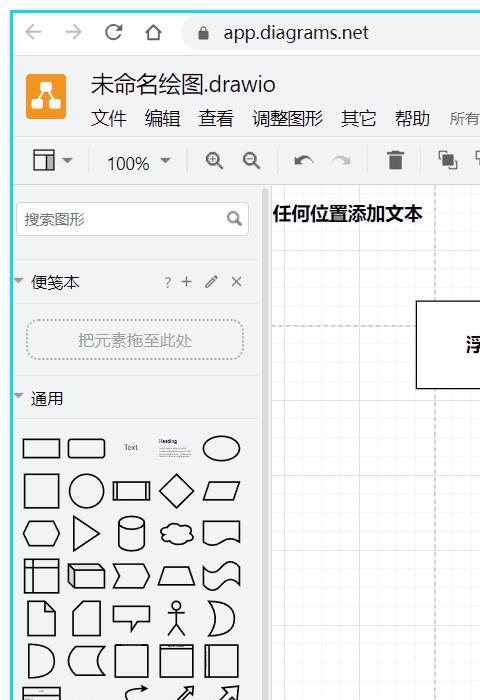Pick the diamond shape from general shapes
The height and width of the screenshot is (700, 480).
point(176,491)
